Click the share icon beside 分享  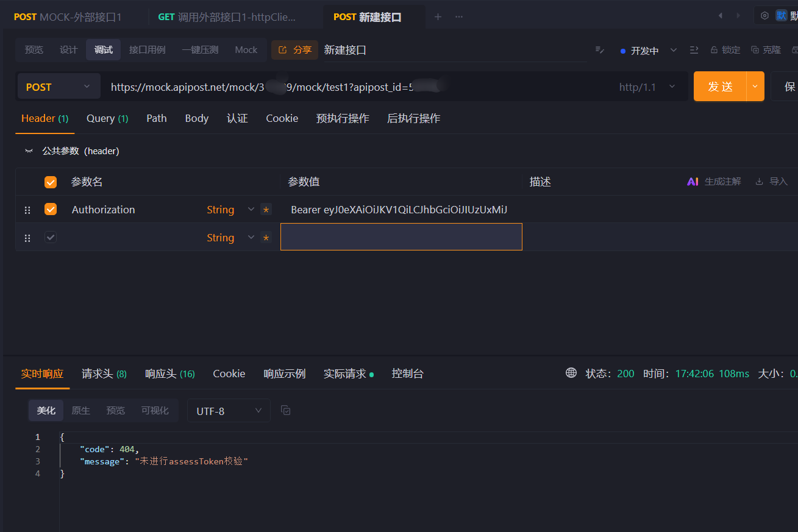click(x=283, y=50)
